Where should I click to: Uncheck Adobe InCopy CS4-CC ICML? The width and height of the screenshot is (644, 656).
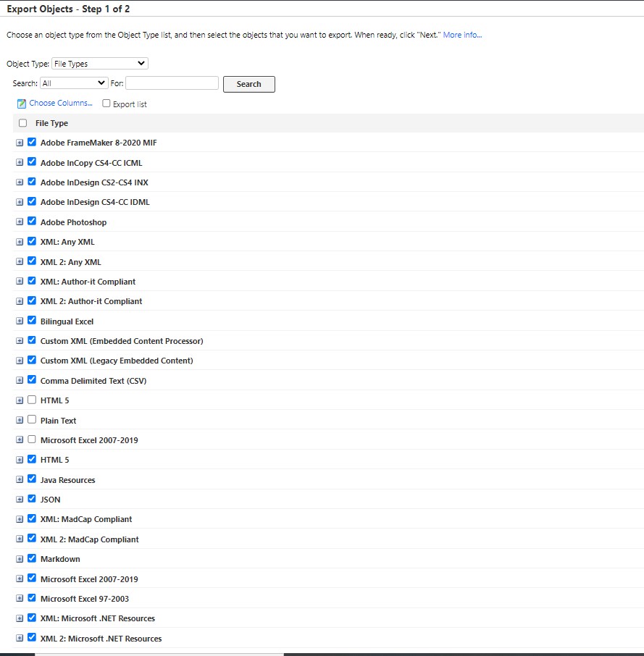coord(32,161)
